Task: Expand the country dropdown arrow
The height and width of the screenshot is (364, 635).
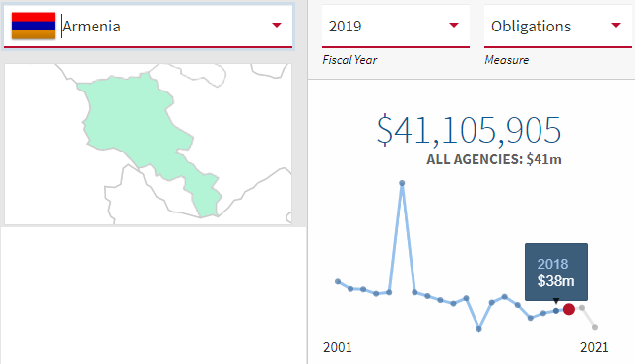Action: 277,26
